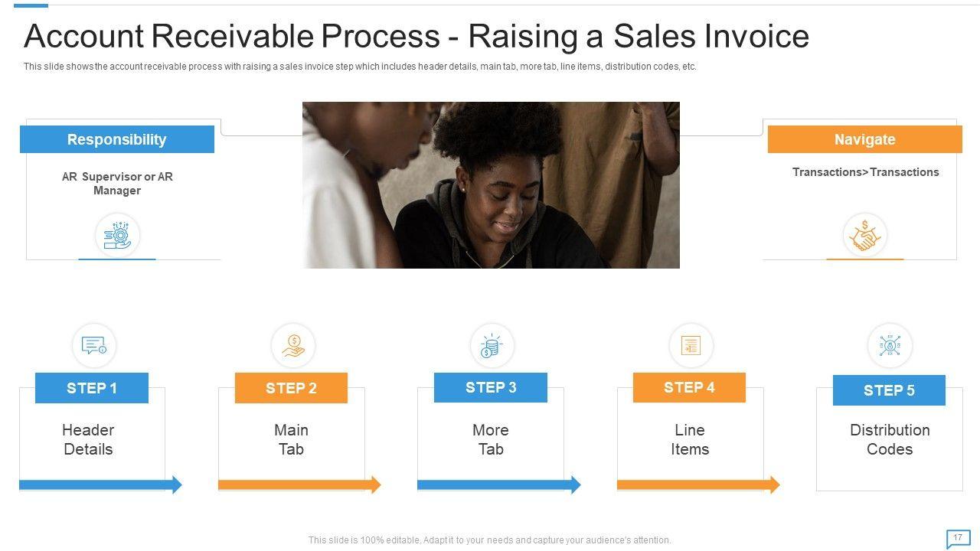
Task: Click the gear-in-hand icon under Responsibility
Action: coord(117,235)
